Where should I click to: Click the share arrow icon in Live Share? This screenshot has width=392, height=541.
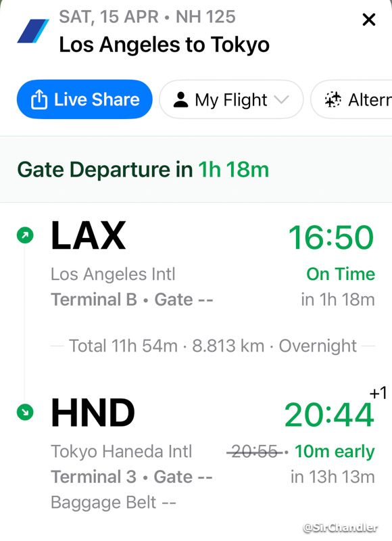click(x=39, y=99)
